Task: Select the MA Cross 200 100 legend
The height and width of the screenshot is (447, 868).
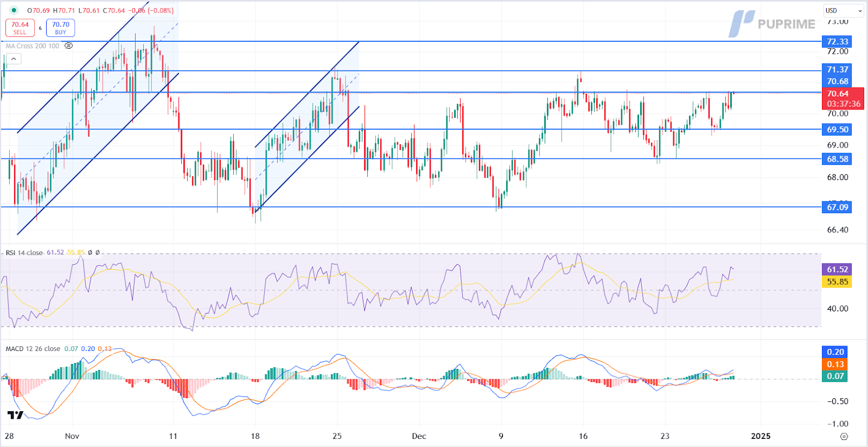Action: click(33, 46)
